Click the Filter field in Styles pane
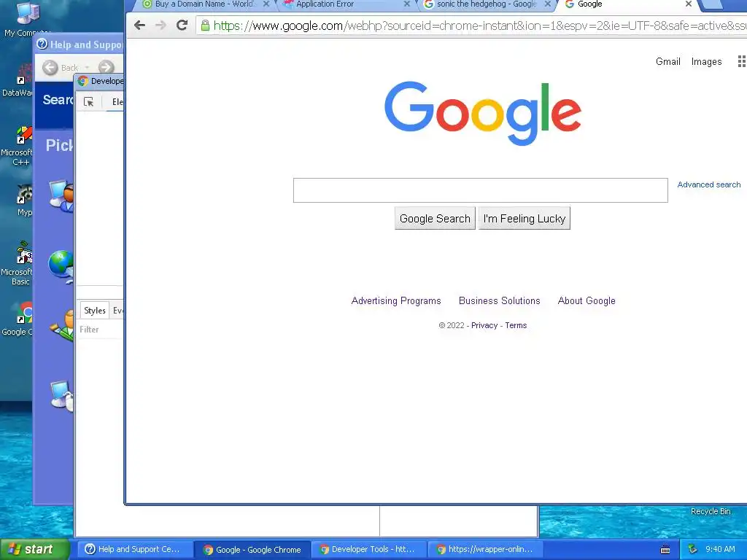 [x=101, y=330]
